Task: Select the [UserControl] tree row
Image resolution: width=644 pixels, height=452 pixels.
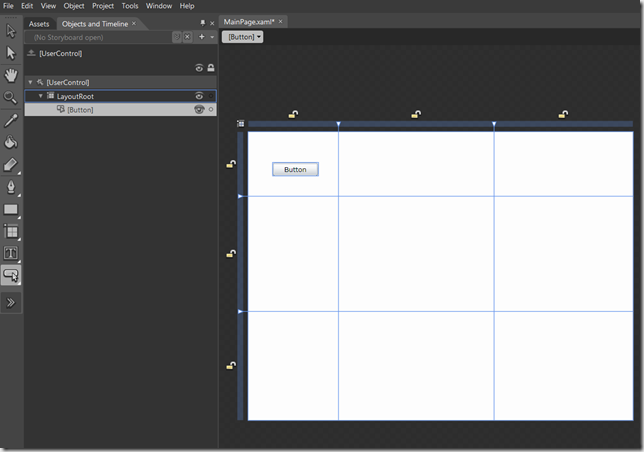Action: [120, 82]
